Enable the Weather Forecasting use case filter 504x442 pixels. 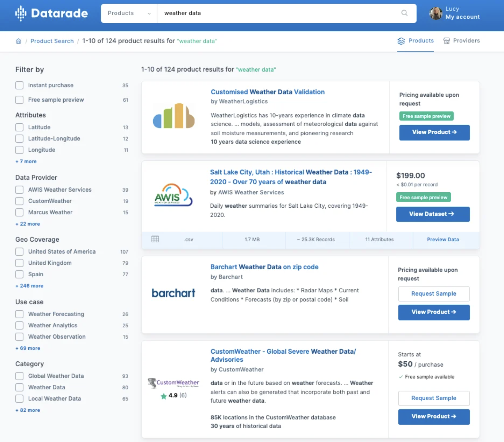pyautogui.click(x=19, y=314)
